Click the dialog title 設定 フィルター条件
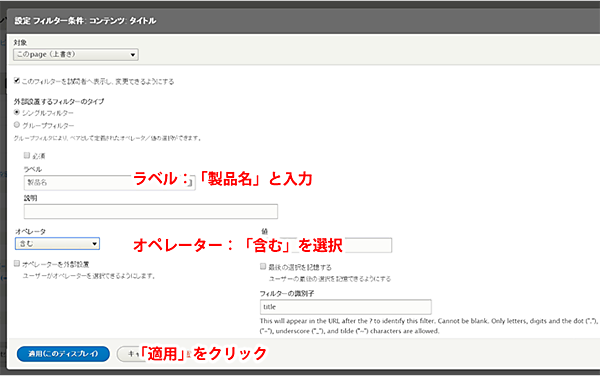 [85, 21]
